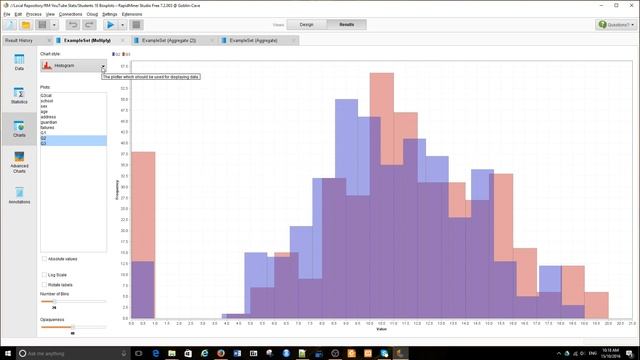The height and width of the screenshot is (360, 640).
Task: Open the Charts view in sidebar
Action: pyautogui.click(x=19, y=129)
